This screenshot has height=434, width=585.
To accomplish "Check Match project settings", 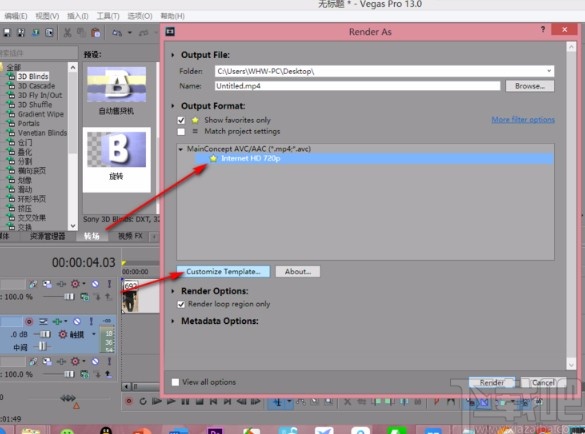I will coord(181,132).
